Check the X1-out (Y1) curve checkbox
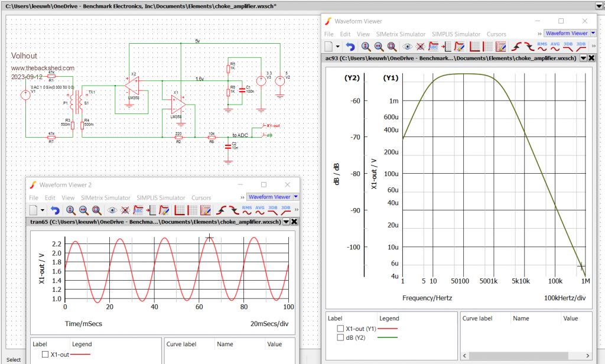The image size is (605, 364). (340, 328)
